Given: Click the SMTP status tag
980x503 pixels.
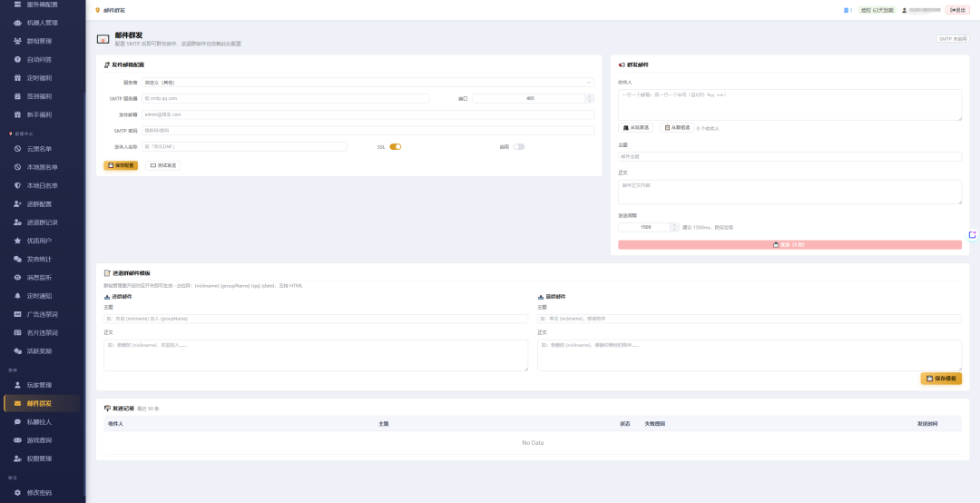Looking at the screenshot, I should click(953, 39).
